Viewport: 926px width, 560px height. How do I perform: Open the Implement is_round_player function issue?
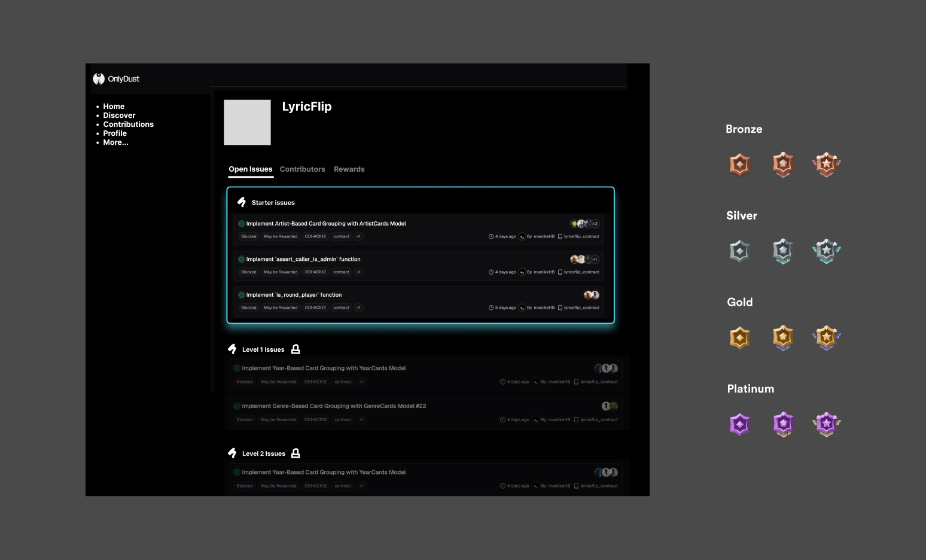[x=294, y=295]
